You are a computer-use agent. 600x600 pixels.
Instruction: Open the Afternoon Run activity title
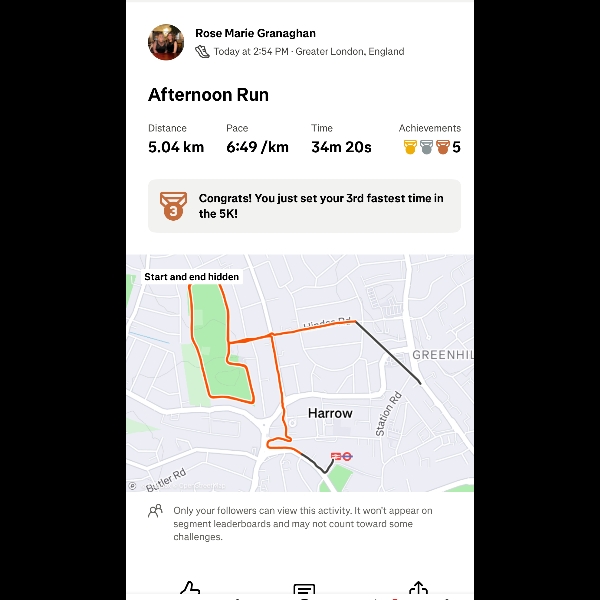coord(208,95)
